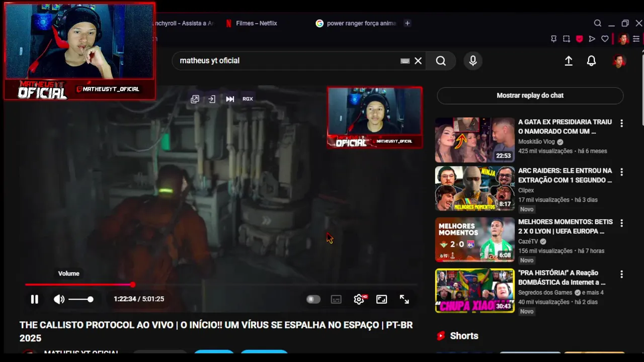Screen dimensions: 644x362
Task: Click the magnifier search button
Action: point(441,61)
